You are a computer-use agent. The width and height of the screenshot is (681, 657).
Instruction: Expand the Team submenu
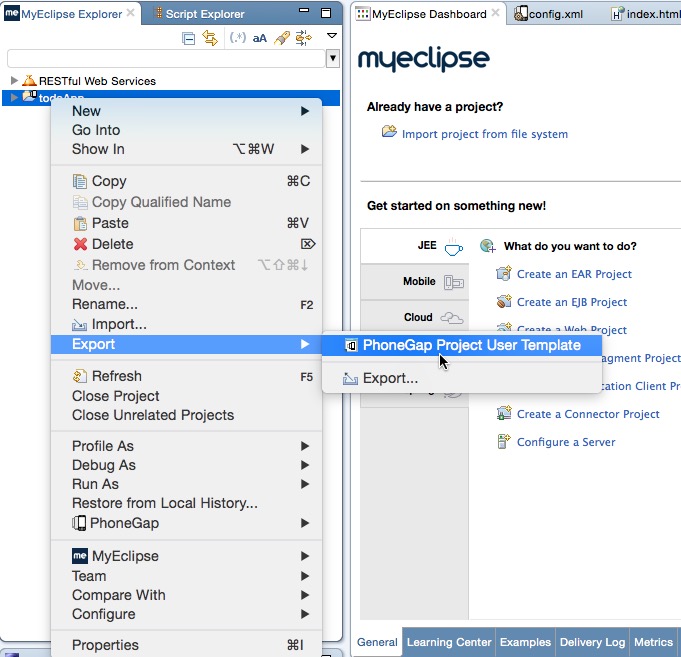tap(186, 576)
